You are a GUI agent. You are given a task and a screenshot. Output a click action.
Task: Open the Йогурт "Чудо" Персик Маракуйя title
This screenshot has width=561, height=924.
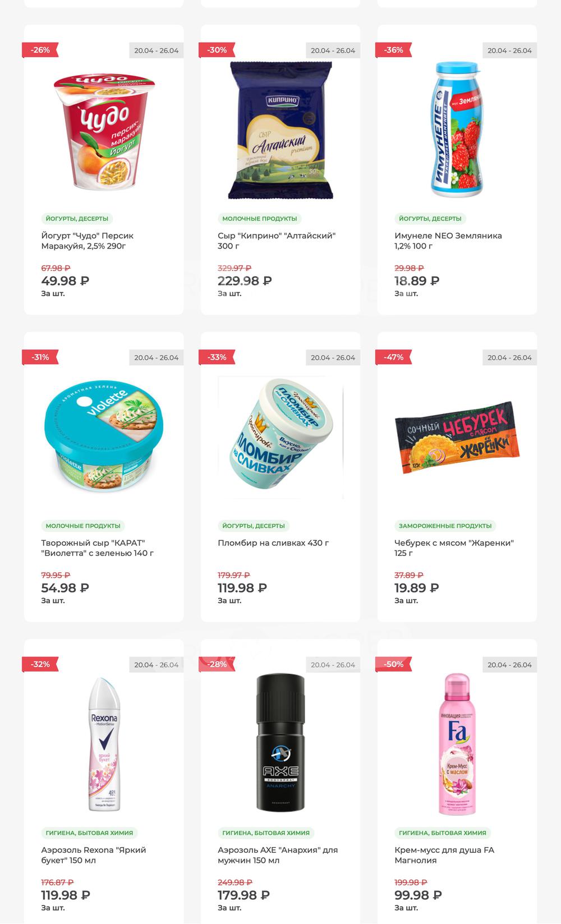point(87,241)
